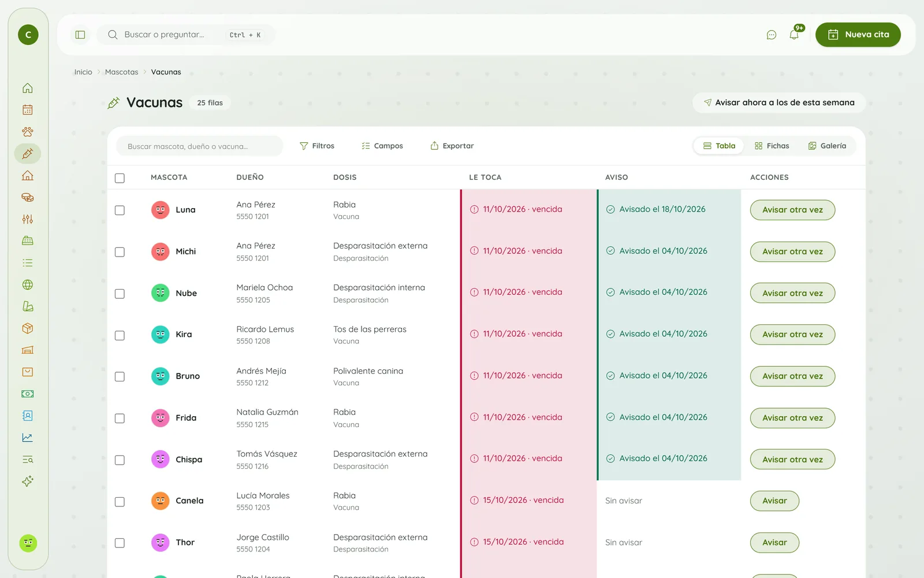This screenshot has height=578, width=924.
Task: Check the Canela row checkbox
Action: point(120,502)
